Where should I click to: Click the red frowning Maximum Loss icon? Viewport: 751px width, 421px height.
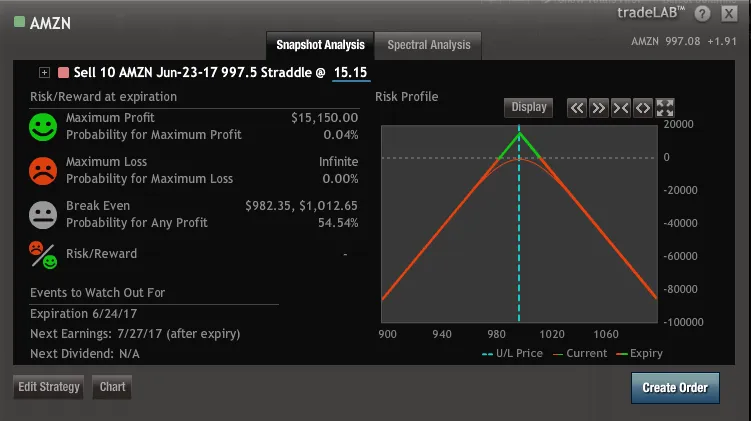click(43, 171)
